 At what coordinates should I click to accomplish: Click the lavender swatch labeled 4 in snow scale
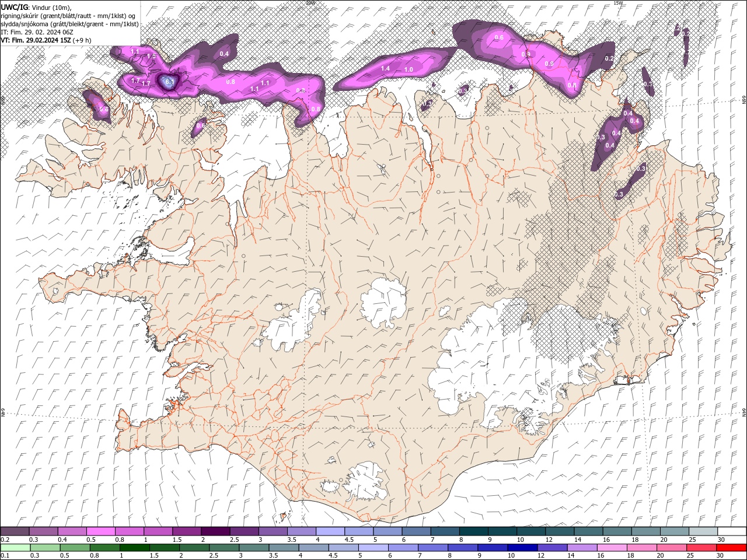point(329,531)
